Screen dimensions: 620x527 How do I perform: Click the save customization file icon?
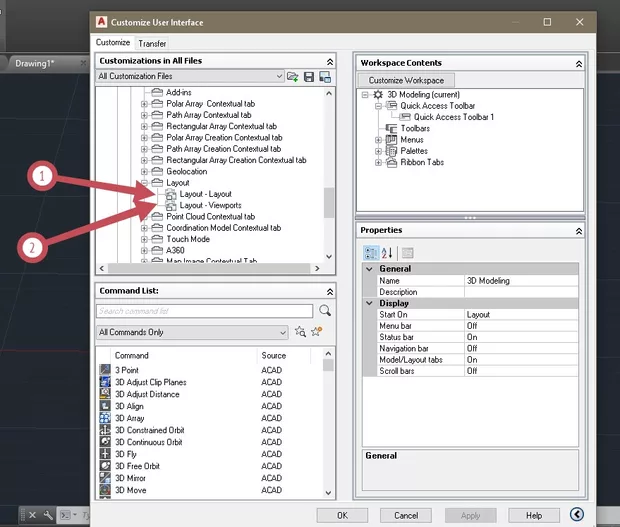[309, 76]
